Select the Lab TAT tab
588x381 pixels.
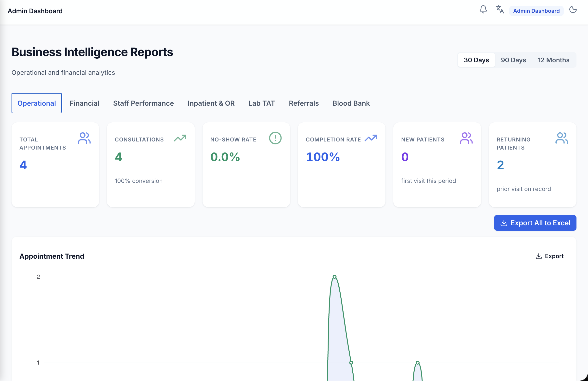pyautogui.click(x=262, y=103)
